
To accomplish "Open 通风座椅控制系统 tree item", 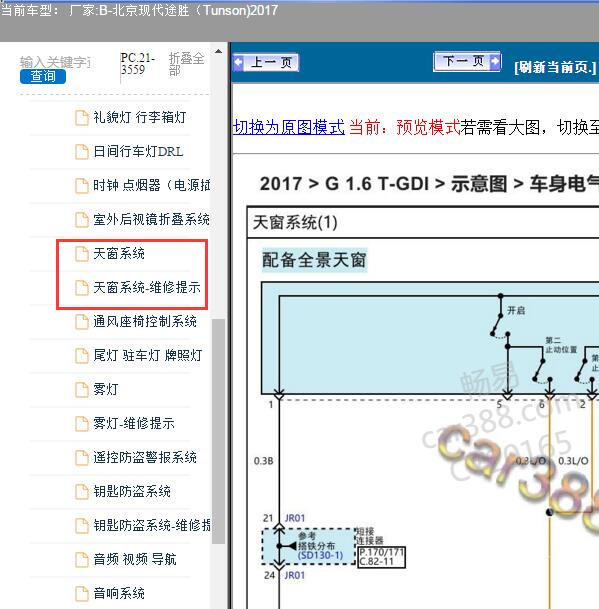I will [145, 322].
